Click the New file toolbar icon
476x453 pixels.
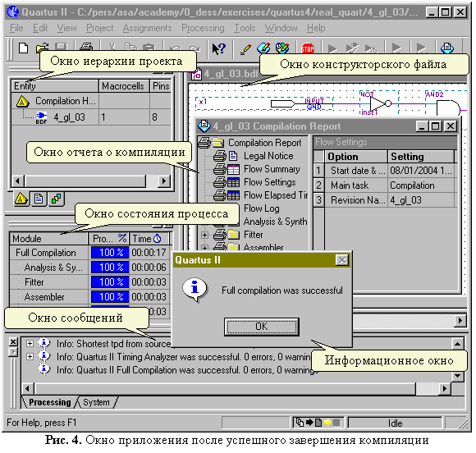click(23, 48)
